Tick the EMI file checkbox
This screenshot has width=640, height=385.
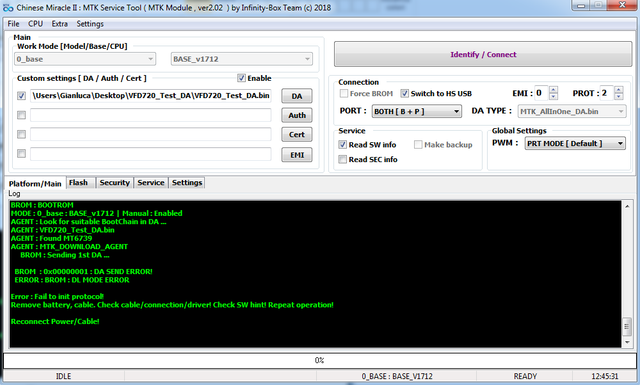(x=22, y=154)
